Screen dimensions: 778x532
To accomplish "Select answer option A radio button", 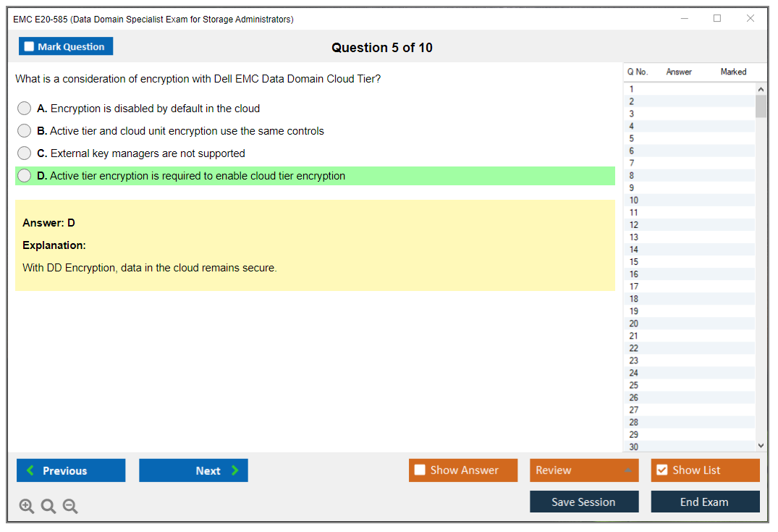I will 25,109.
